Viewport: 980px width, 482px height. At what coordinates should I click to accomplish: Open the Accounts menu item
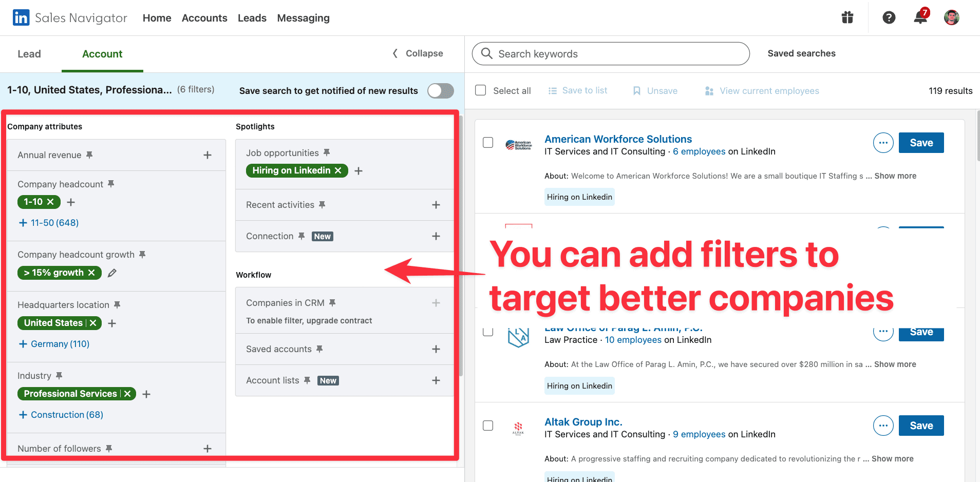click(204, 18)
